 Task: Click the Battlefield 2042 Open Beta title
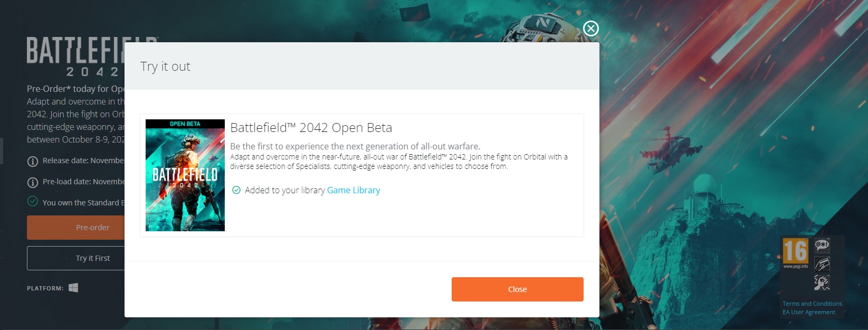[311, 128]
